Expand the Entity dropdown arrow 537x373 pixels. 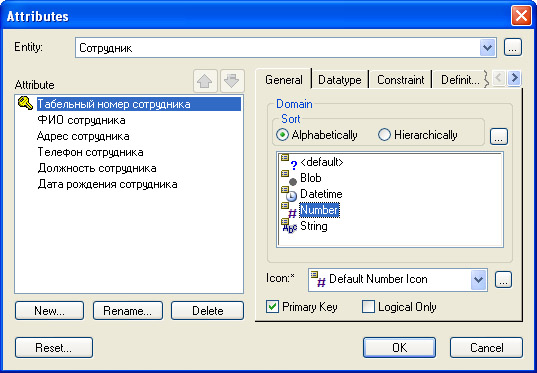point(487,48)
